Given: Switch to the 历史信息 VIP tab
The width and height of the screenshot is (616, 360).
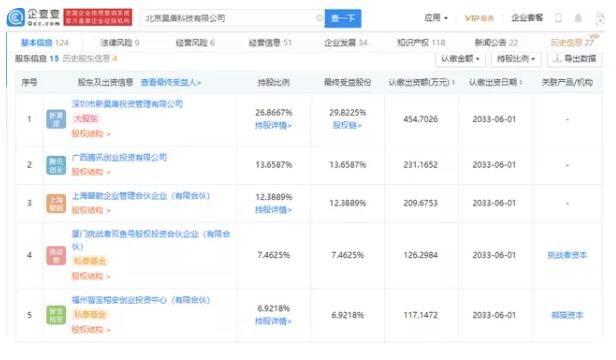Looking at the screenshot, I should (572, 42).
